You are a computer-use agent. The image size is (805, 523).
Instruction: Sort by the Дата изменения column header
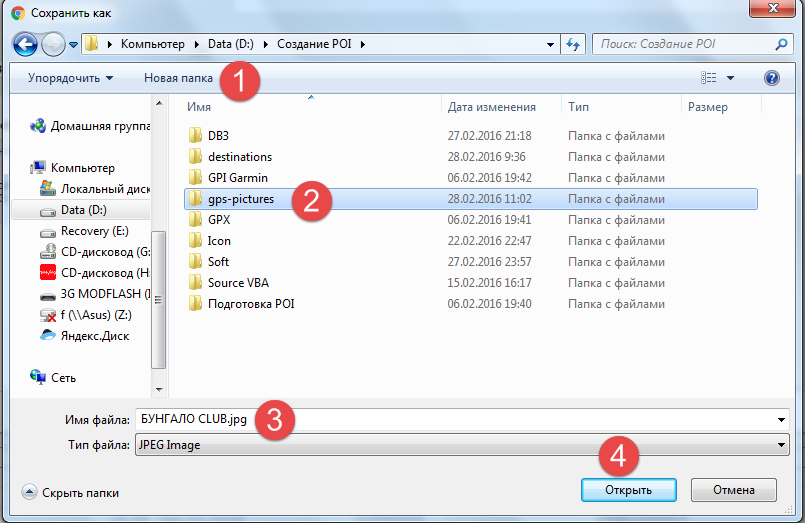(x=492, y=107)
